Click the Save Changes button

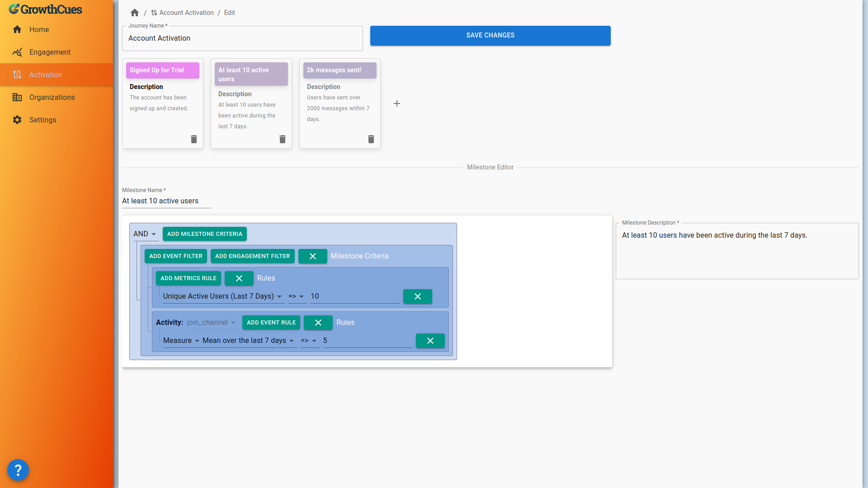tap(490, 36)
